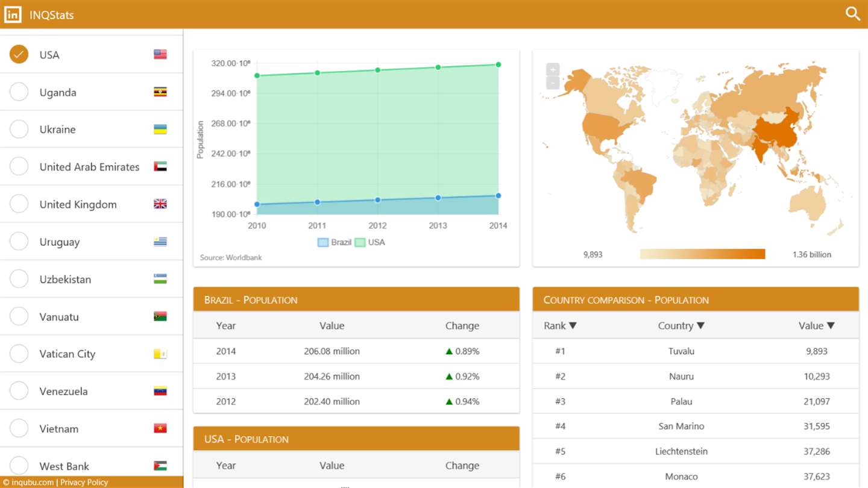Click the Ukraine flag icon

pos(160,130)
